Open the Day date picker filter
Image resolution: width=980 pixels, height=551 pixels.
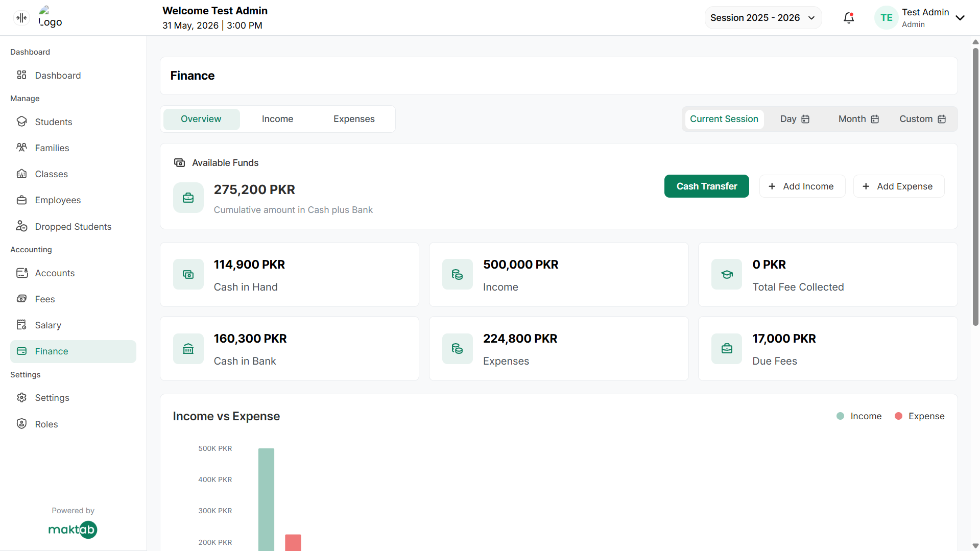click(795, 119)
